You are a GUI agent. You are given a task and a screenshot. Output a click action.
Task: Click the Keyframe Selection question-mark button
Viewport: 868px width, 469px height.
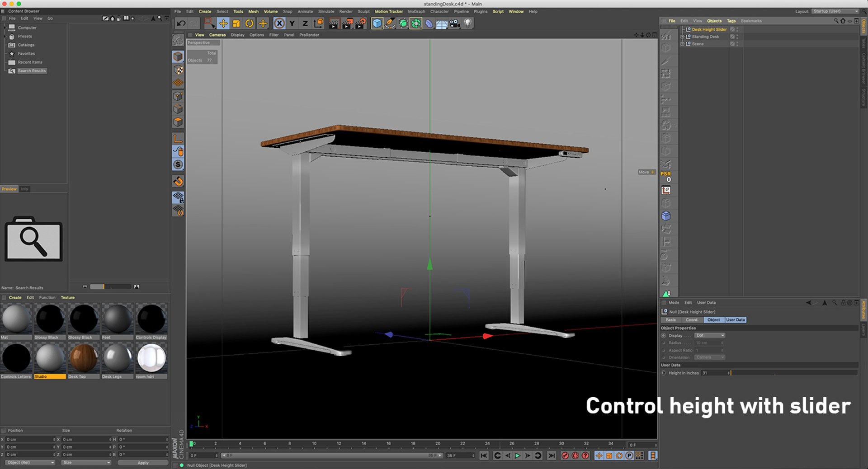(x=585, y=455)
